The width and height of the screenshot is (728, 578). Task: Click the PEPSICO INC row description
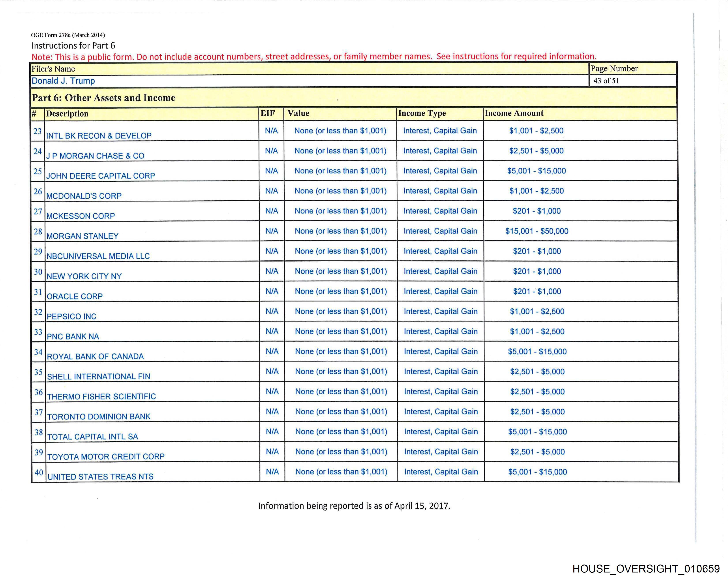[x=71, y=316]
